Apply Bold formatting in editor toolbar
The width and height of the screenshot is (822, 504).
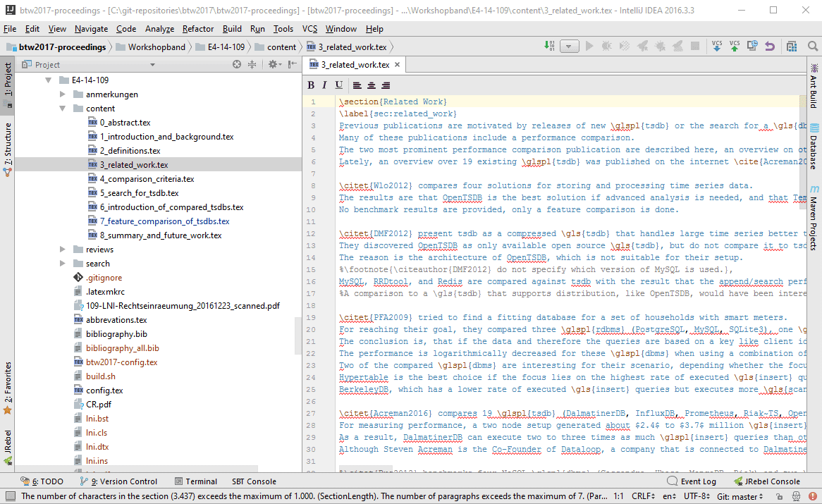point(311,85)
